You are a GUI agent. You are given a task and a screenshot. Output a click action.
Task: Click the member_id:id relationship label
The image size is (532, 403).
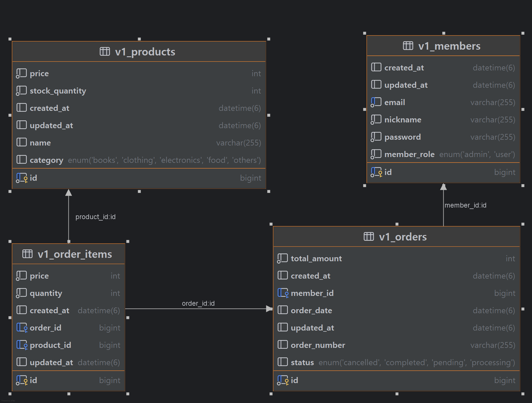tap(466, 205)
